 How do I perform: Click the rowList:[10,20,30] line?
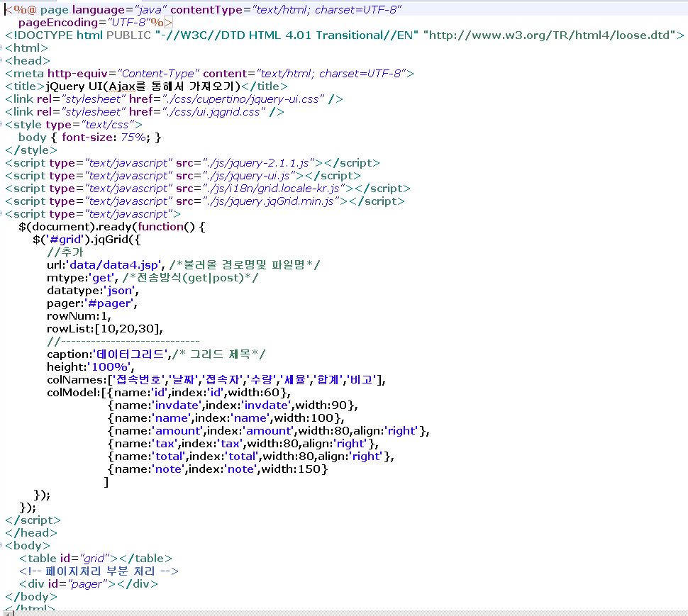pyautogui.click(x=105, y=328)
